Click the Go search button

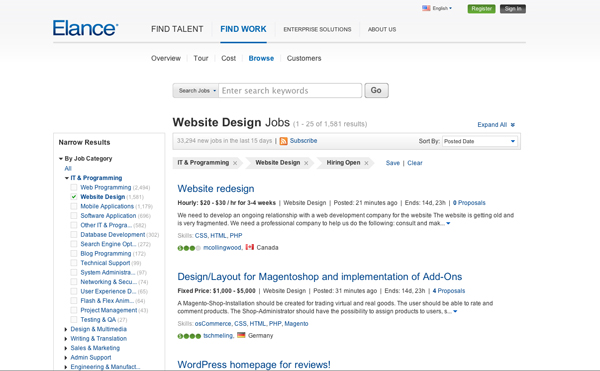(377, 91)
